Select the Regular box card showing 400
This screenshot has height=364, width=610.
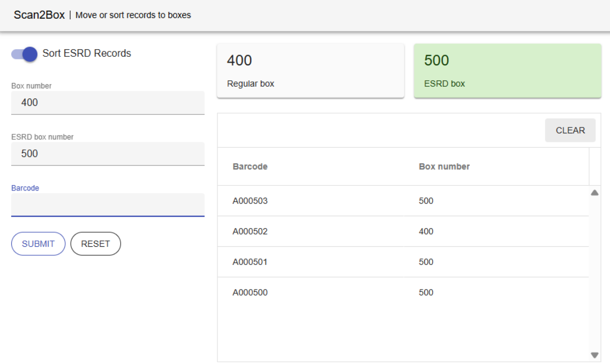(310, 70)
